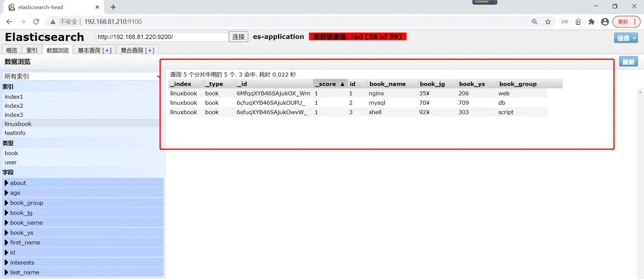644x279 pixels.
Task: Click the 6MfqqXYB46SAjukOX_Wm document id
Action: tap(273, 93)
